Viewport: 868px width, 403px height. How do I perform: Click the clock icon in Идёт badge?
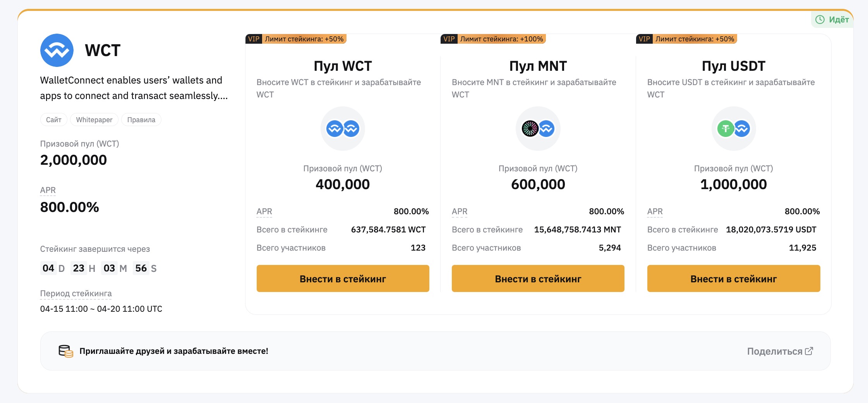pyautogui.click(x=820, y=20)
